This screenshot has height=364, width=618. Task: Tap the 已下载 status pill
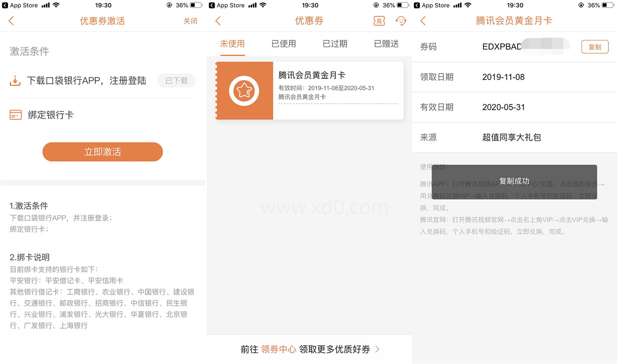click(x=176, y=81)
